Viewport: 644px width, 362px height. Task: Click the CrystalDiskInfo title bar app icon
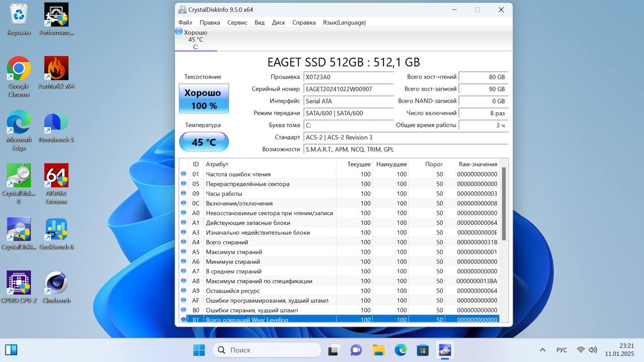click(182, 10)
